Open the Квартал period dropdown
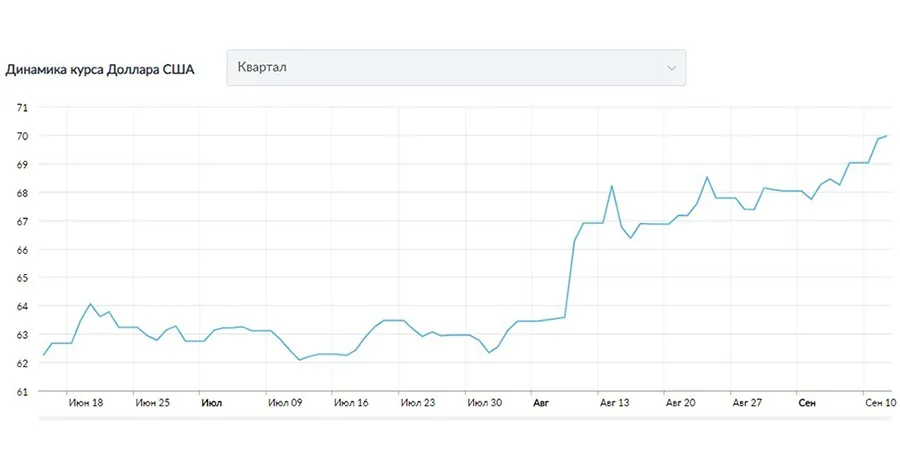Screen dimensions: 900x450 pyautogui.click(x=455, y=68)
